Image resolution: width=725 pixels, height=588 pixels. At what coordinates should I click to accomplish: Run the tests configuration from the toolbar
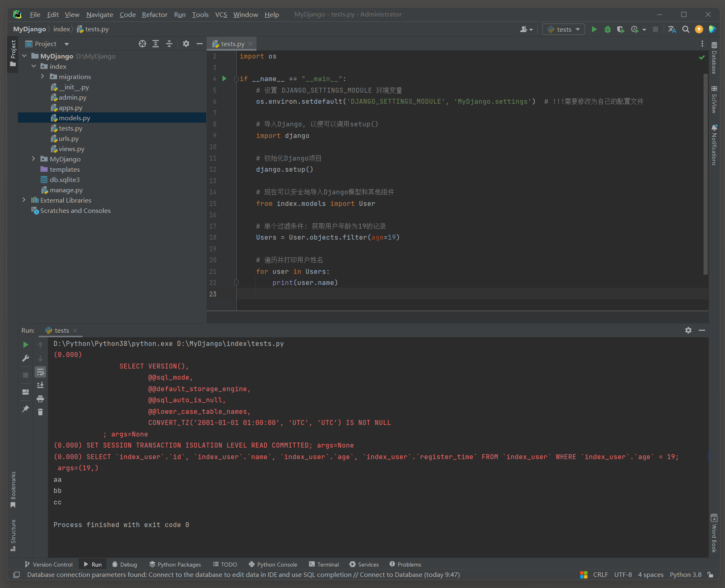[594, 29]
